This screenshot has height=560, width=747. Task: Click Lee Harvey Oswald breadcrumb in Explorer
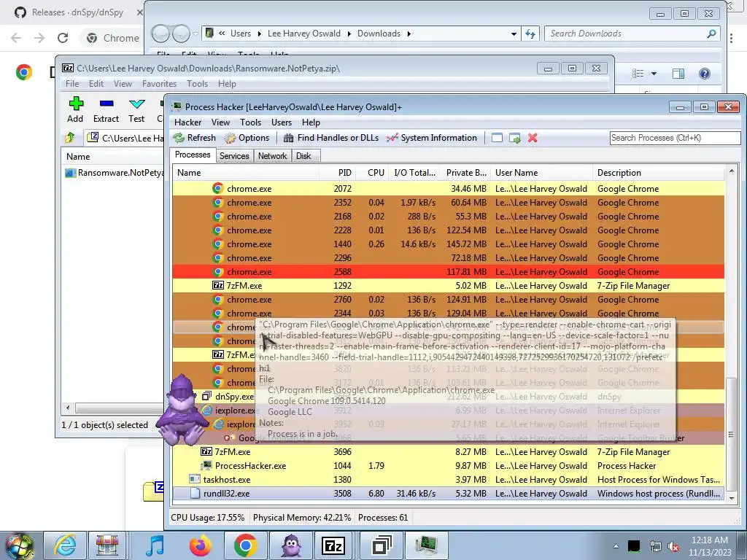tap(304, 34)
